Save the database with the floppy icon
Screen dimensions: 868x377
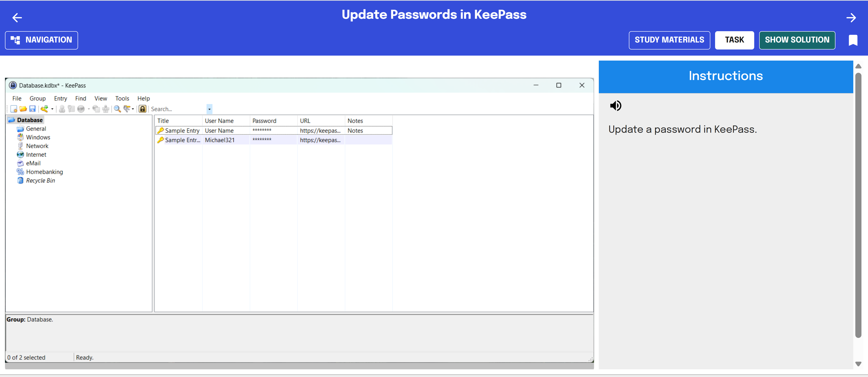[32, 109]
